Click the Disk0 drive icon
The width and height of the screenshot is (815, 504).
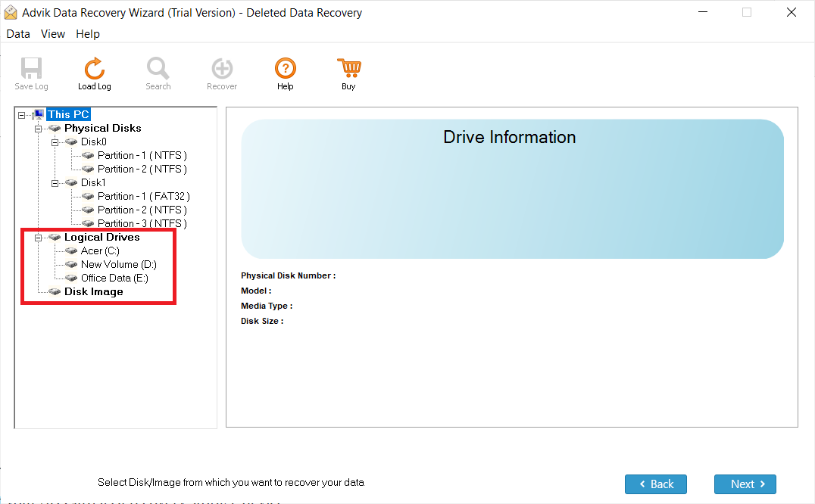point(71,142)
